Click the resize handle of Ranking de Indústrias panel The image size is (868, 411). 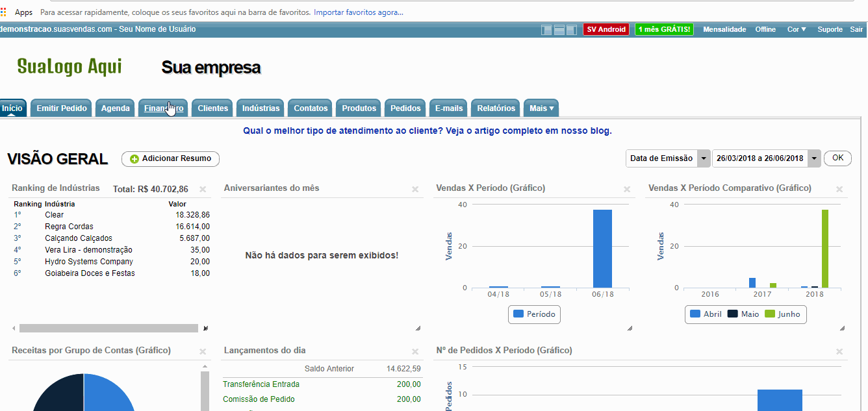206,329
